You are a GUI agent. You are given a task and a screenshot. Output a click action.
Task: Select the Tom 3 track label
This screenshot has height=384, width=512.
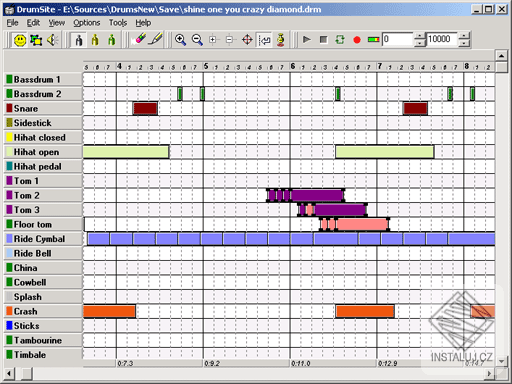(x=43, y=210)
